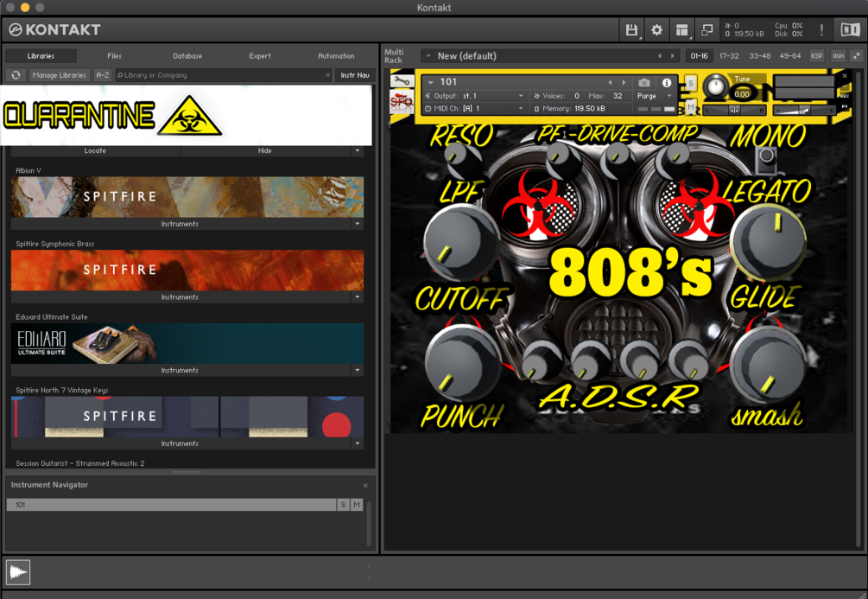Viewport: 868px width, 599px height.
Task: Select rack page 17-32
Action: pyautogui.click(x=729, y=56)
